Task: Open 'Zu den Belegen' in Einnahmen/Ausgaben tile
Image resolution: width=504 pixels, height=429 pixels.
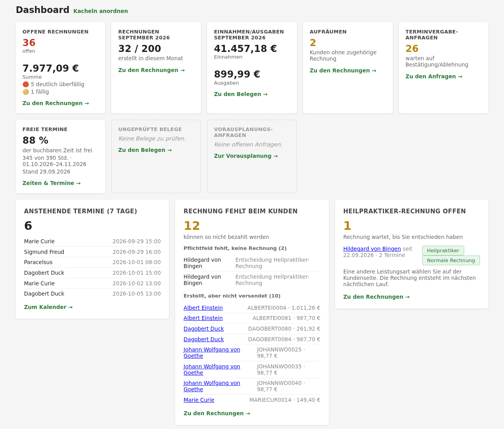Action: [x=241, y=94]
